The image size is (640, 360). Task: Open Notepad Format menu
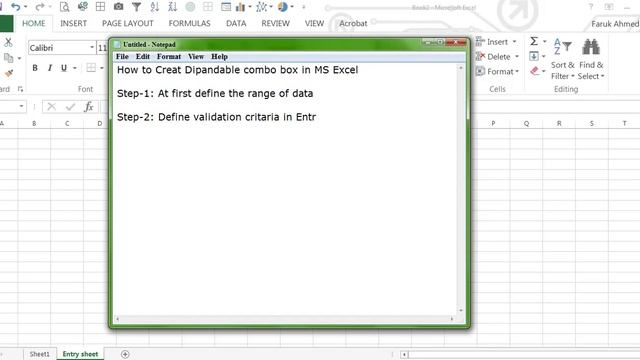point(169,57)
